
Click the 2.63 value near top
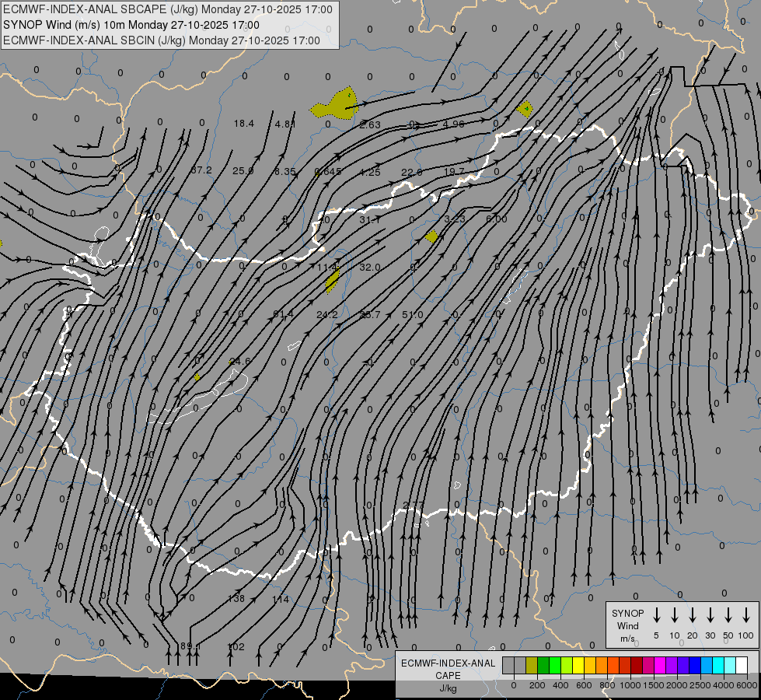pyautogui.click(x=370, y=125)
